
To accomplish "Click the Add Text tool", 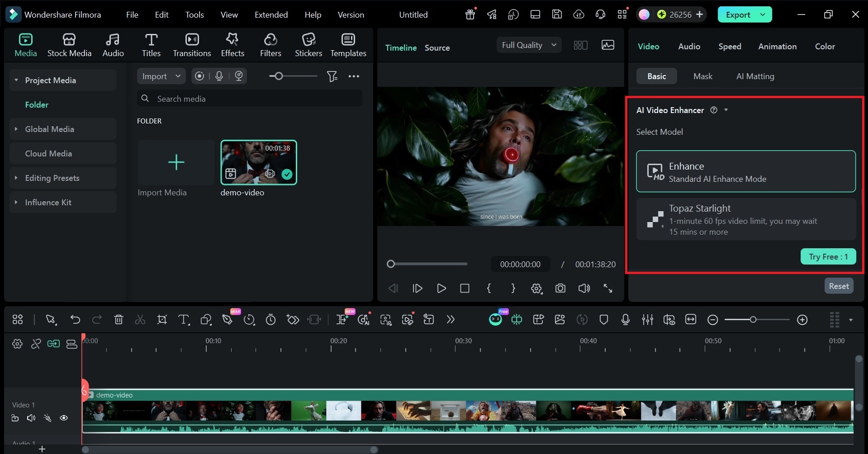I will click(x=183, y=320).
